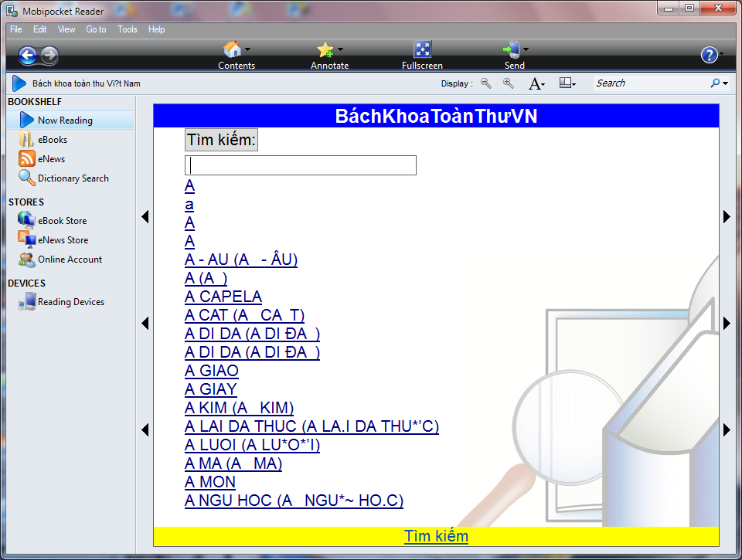Expand the Contents dropdown arrow
742x560 pixels.
point(247,49)
